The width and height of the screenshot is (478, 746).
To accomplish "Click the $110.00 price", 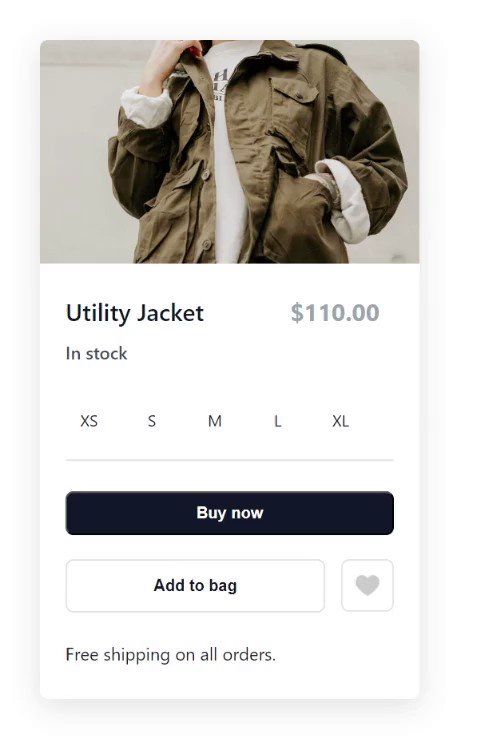I will click(x=335, y=313).
